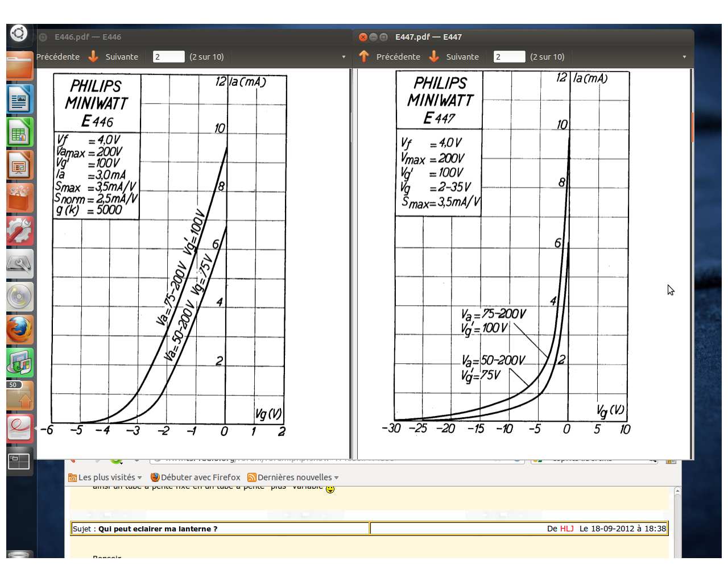The height and width of the screenshot is (582, 728).
Task: Click PHILIPS MINIWATT E446 heading in left PDF
Action: click(x=97, y=103)
